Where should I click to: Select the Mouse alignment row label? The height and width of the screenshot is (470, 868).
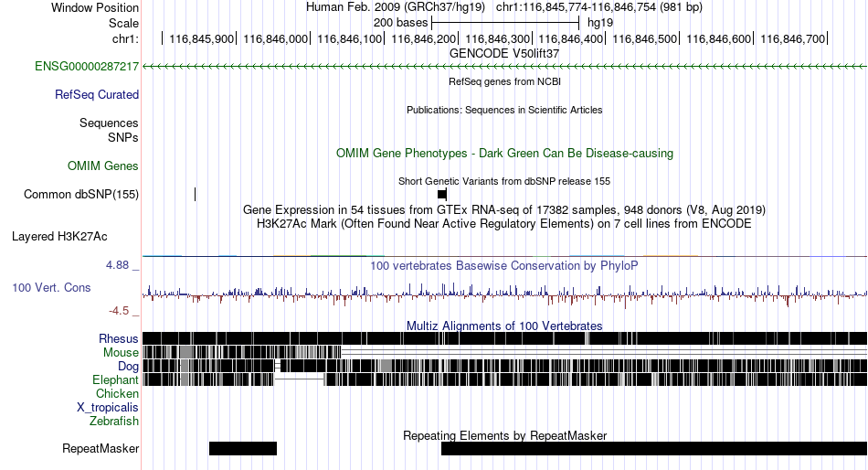point(121,353)
